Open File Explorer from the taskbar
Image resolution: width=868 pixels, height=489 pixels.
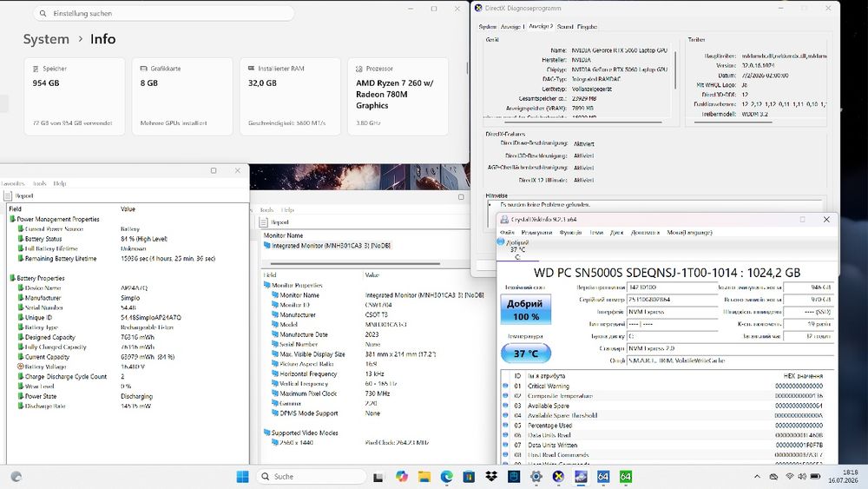click(424, 476)
